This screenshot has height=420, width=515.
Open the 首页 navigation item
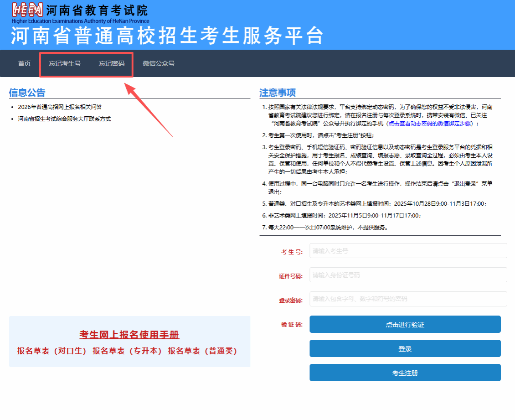25,63
